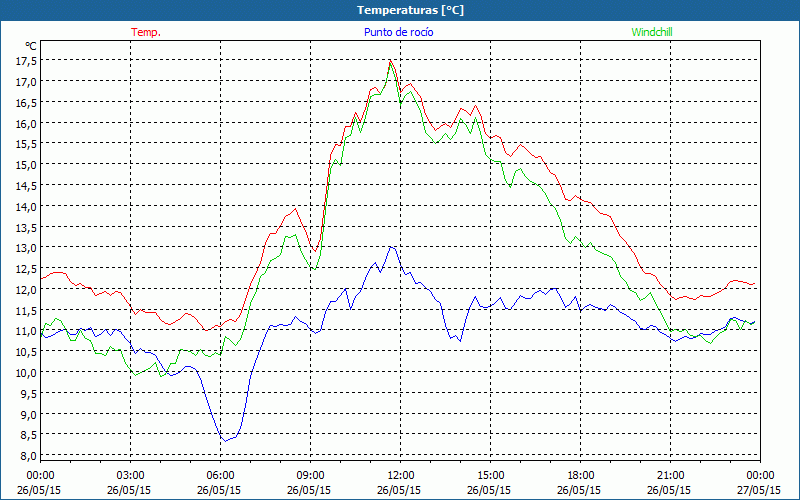800x500 pixels.
Task: Click the red 'Temp.' legend label
Action: click(146, 32)
